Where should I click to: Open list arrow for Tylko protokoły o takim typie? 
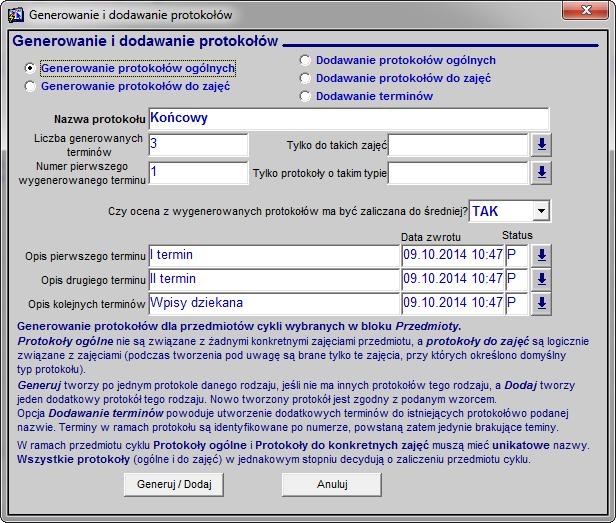[541, 172]
